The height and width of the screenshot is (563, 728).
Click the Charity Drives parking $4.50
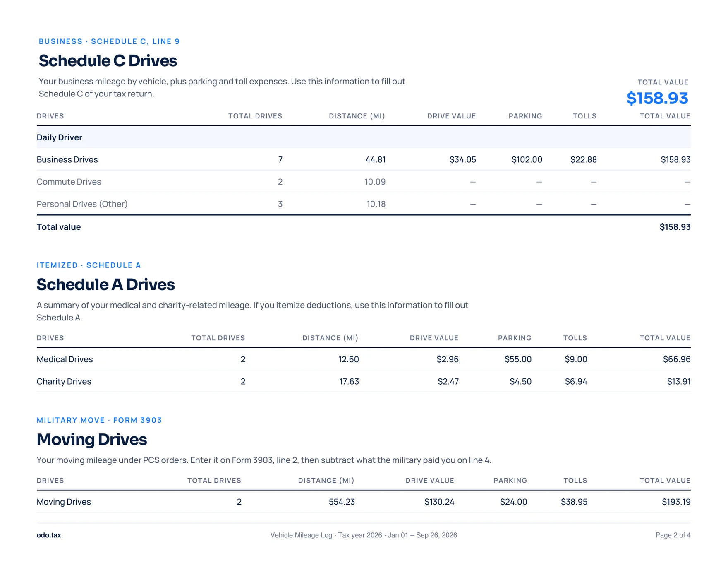(x=520, y=382)
